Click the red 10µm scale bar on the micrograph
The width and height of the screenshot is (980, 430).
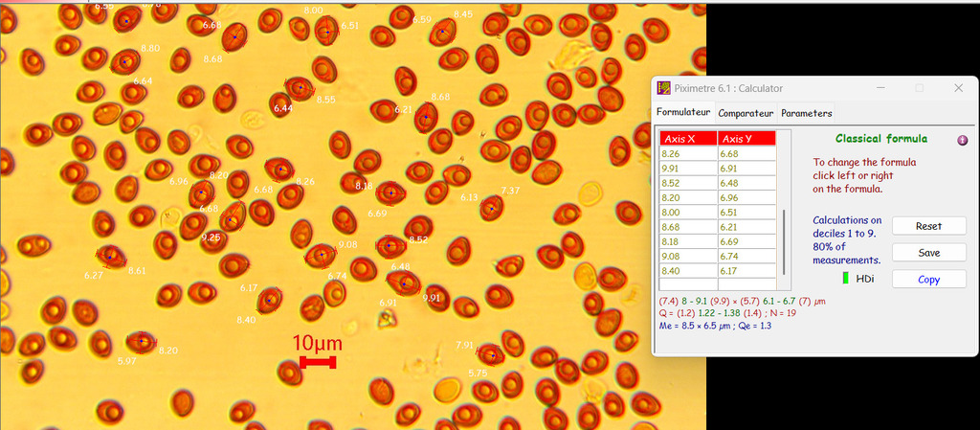(x=318, y=362)
